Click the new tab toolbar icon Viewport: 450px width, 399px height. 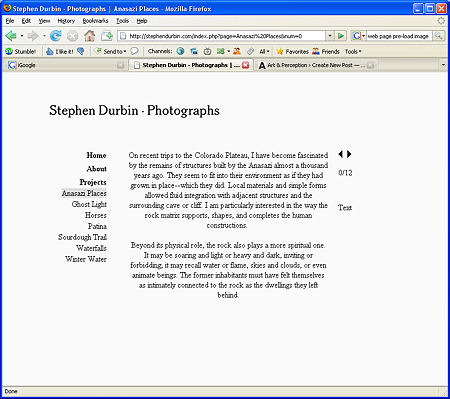pos(107,36)
